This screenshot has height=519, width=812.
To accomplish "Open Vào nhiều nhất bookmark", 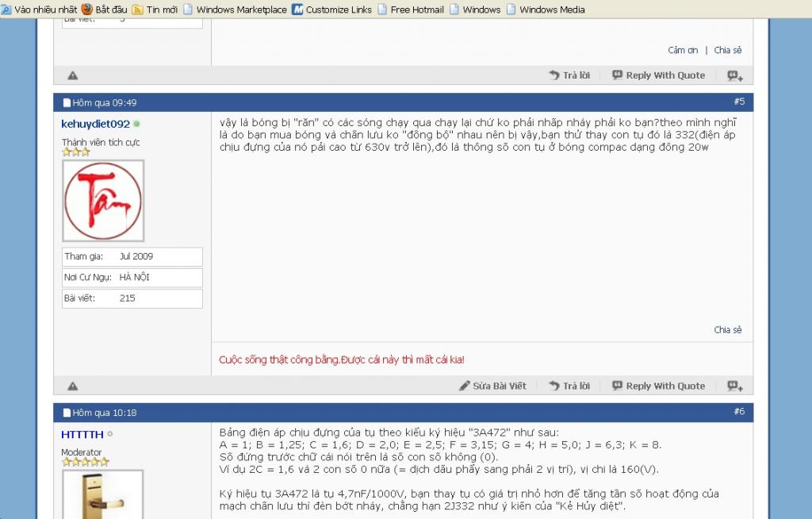I will 39,10.
